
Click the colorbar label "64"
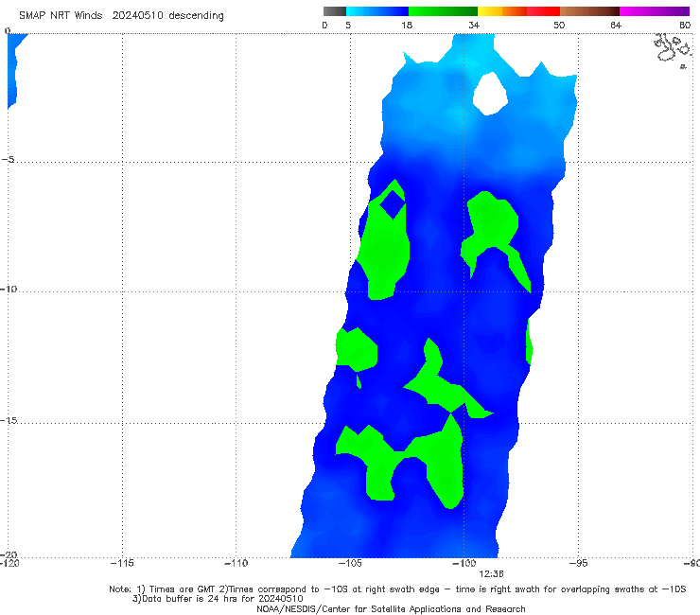tap(616, 25)
